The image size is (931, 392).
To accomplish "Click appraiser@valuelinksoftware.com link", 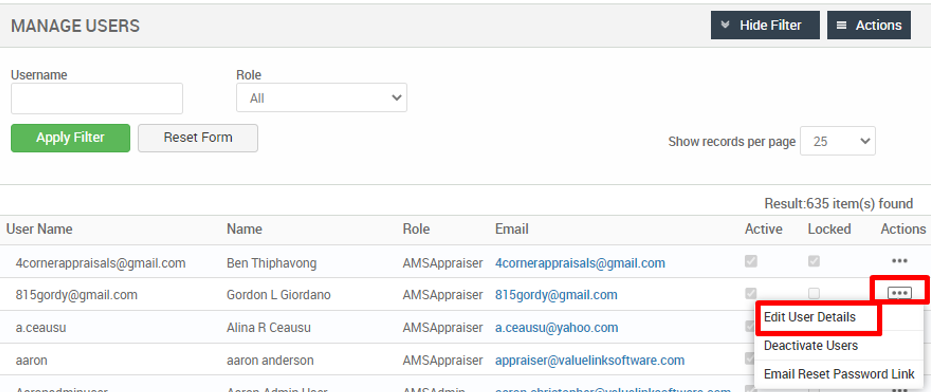I will coord(590,360).
